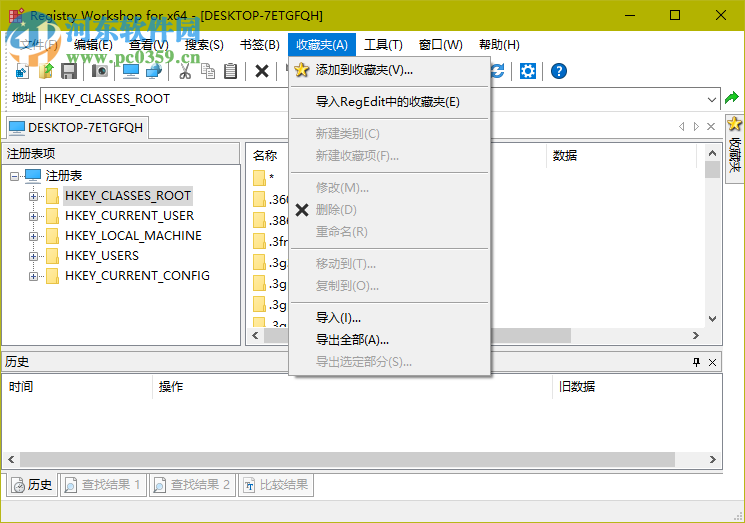The height and width of the screenshot is (523, 745).
Task: Expand the HKEY_LOCAL_MACHINE tree node
Action: 33,236
